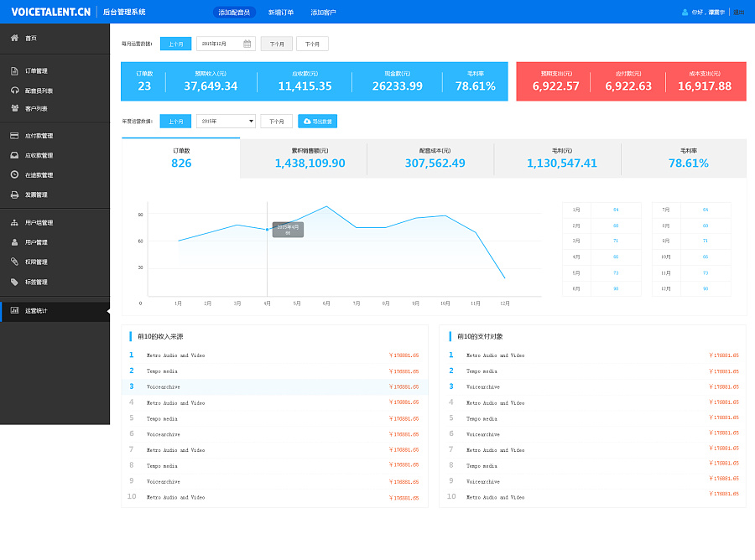The width and height of the screenshot is (755, 560).
Task: Click the 退出 logout link
Action: coord(738,13)
